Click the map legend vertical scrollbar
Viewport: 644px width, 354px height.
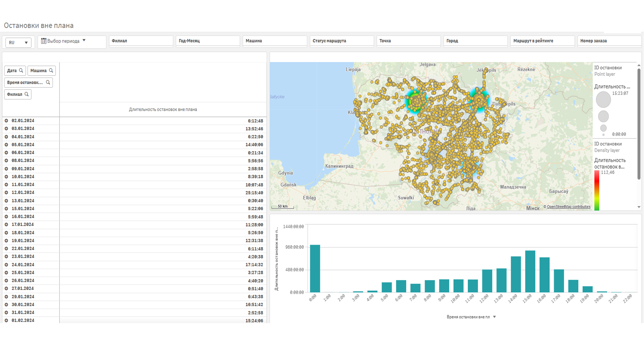[639, 124]
